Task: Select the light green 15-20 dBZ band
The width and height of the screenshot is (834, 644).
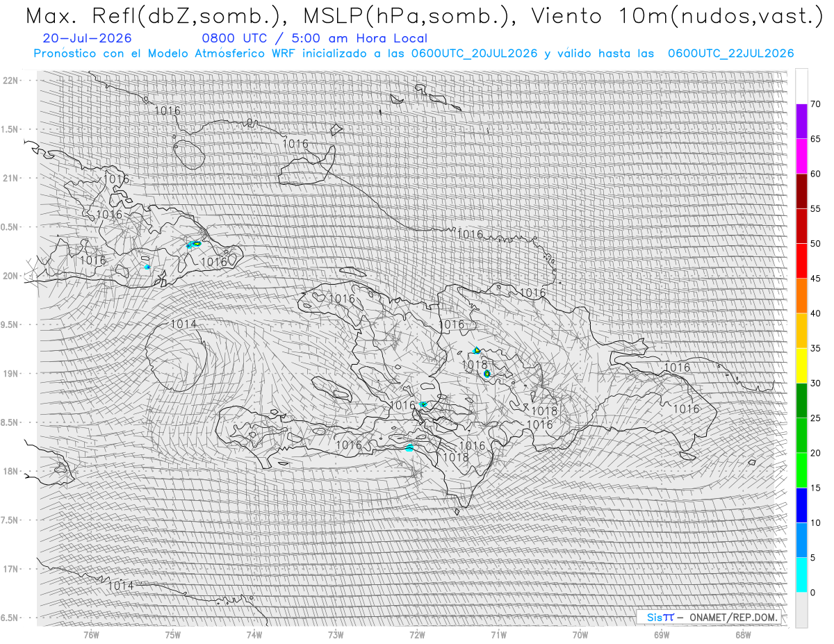Action: click(x=801, y=470)
